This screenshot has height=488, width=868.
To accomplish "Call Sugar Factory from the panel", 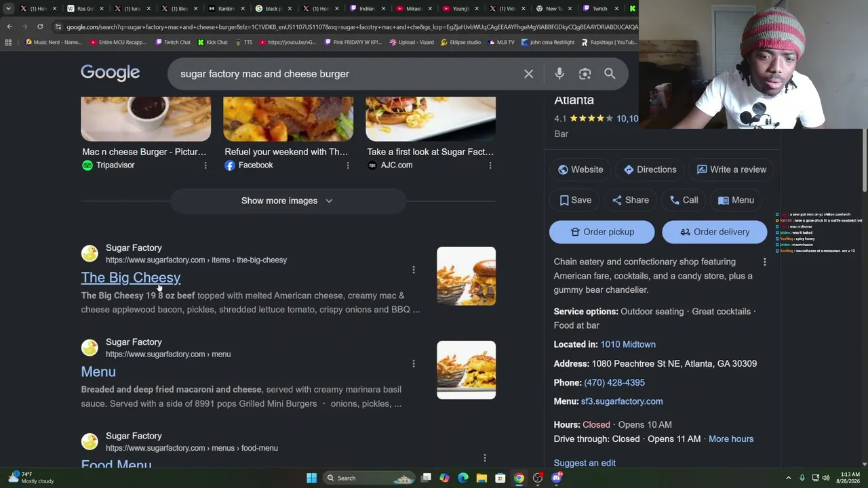I will click(x=684, y=200).
